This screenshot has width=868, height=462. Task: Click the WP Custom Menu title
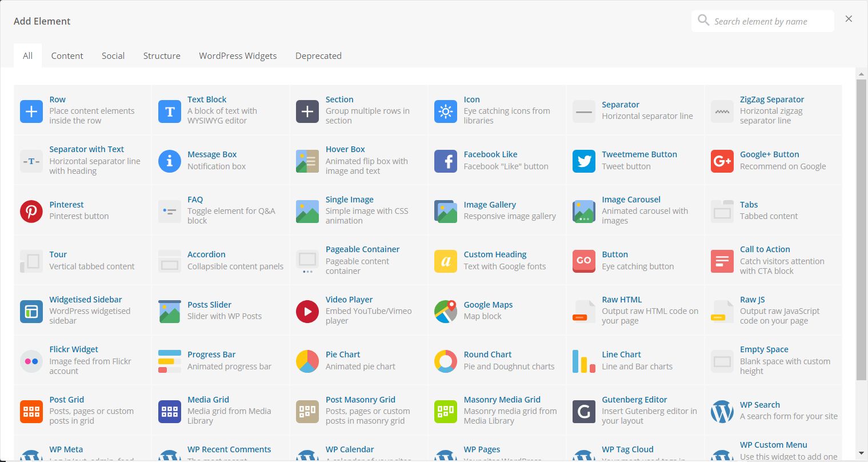click(774, 445)
